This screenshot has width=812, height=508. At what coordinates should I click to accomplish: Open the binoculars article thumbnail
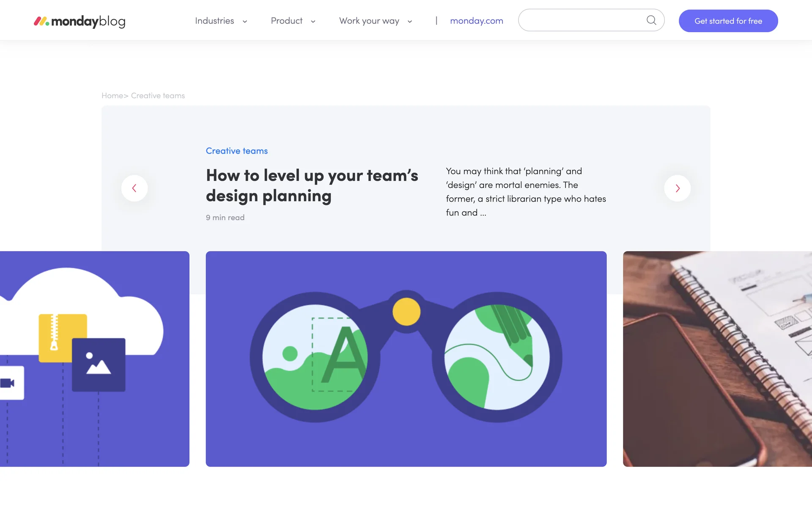[x=406, y=359]
